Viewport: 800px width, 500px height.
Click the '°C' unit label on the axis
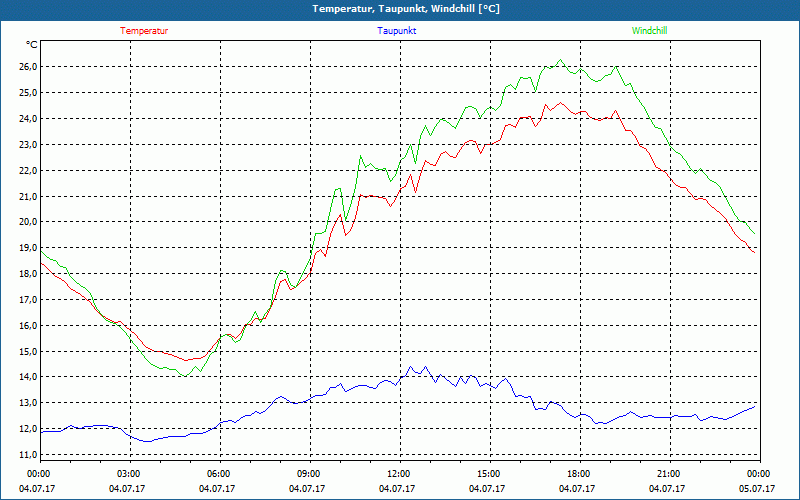32,45
